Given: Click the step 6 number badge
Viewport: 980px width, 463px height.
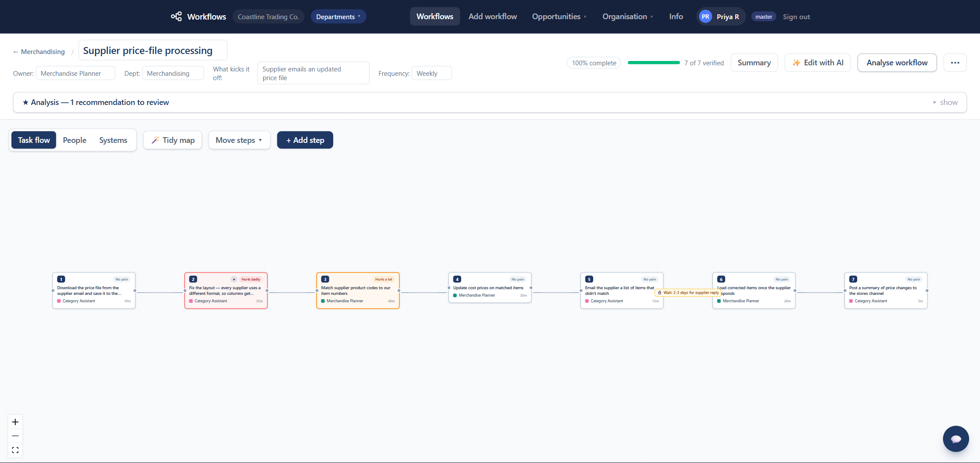Looking at the screenshot, I should pos(721,279).
